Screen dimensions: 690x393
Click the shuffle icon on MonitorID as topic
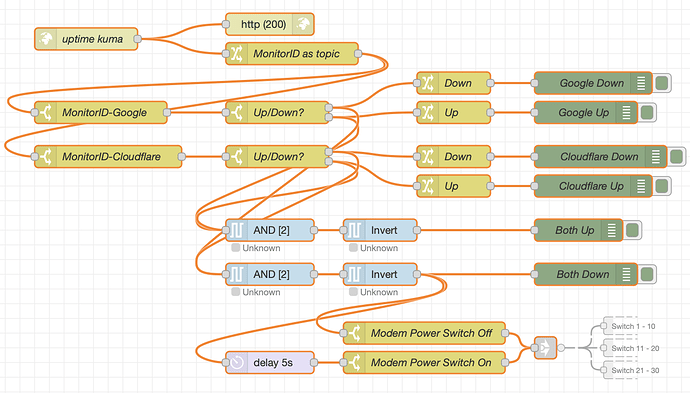(237, 54)
